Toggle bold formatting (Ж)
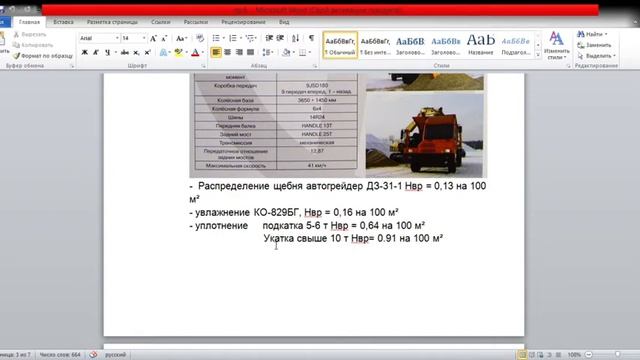Image resolution: width=640 pixels, height=360 pixels. (84, 52)
